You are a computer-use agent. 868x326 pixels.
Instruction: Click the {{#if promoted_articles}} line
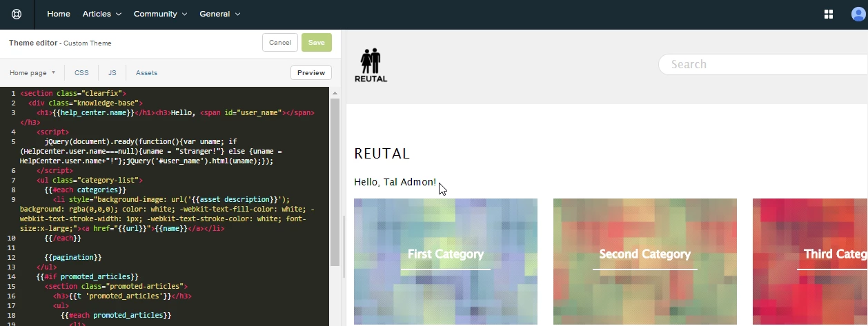[88, 276]
